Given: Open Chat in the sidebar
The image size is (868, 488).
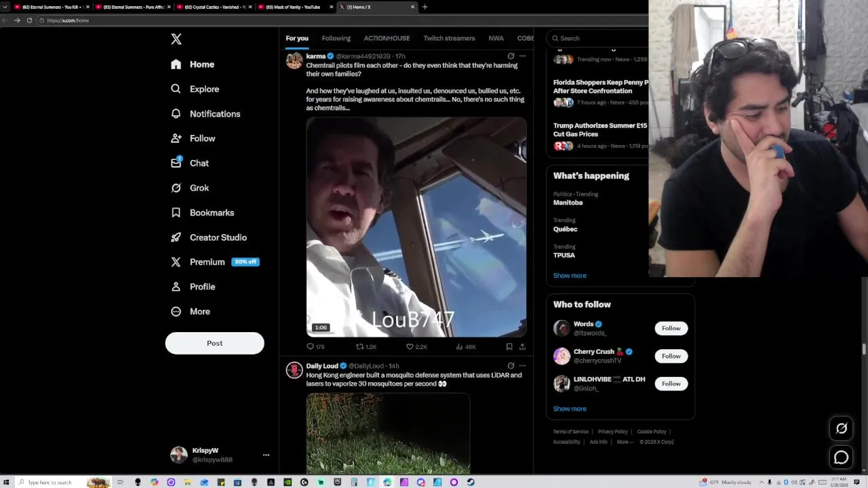Looking at the screenshot, I should click(190, 163).
